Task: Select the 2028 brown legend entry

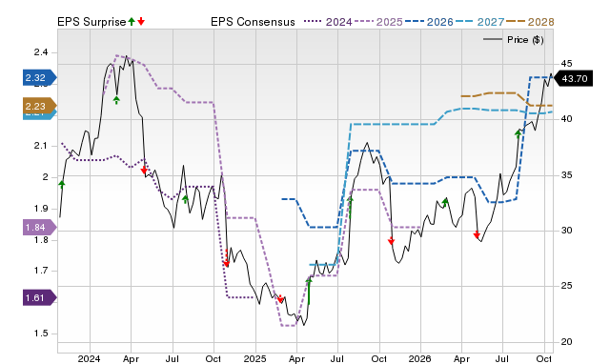Action: coord(530,22)
